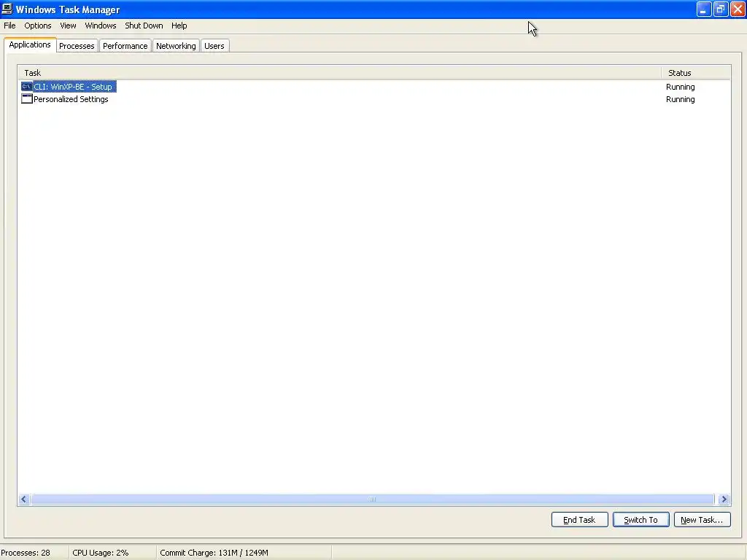This screenshot has width=747, height=560.
Task: Click the Switch To button
Action: [x=640, y=519]
